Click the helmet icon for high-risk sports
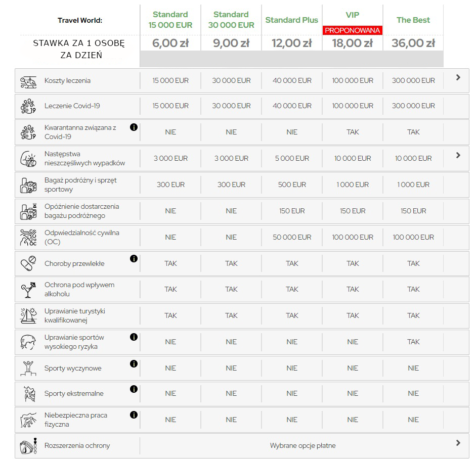Image resolution: width=476 pixels, height=459 pixels. click(x=28, y=342)
